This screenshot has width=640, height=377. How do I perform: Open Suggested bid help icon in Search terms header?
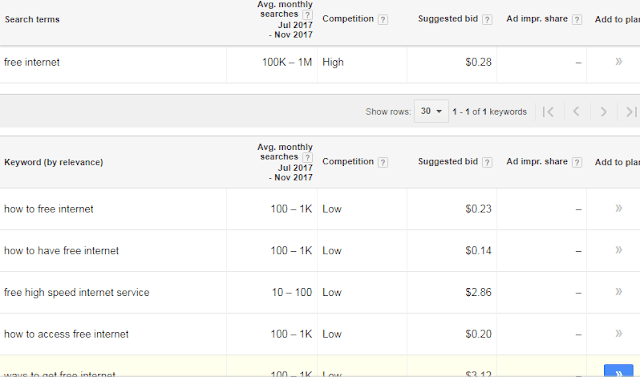(487, 20)
